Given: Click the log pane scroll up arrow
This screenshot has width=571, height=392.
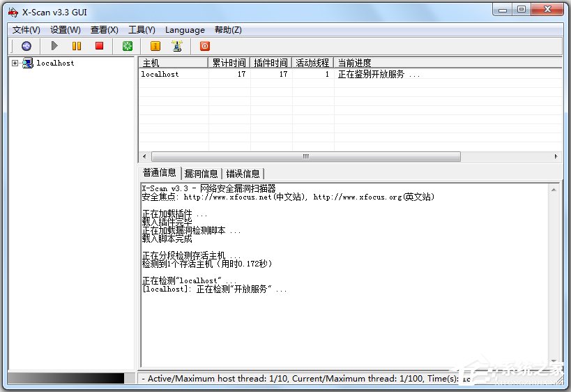Looking at the screenshot, I should point(554,190).
